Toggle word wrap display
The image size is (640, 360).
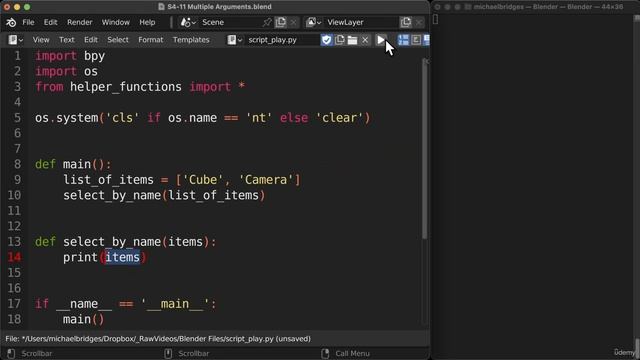[x=416, y=40]
